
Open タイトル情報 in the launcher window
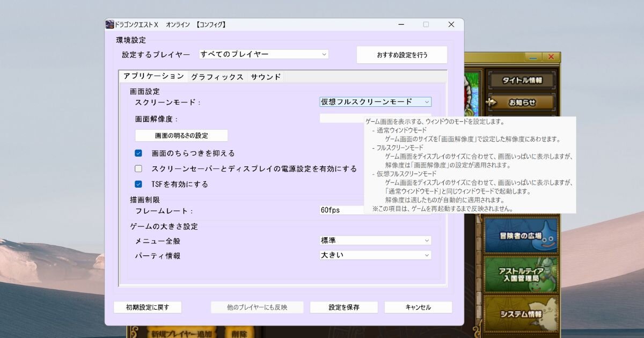[x=521, y=80]
